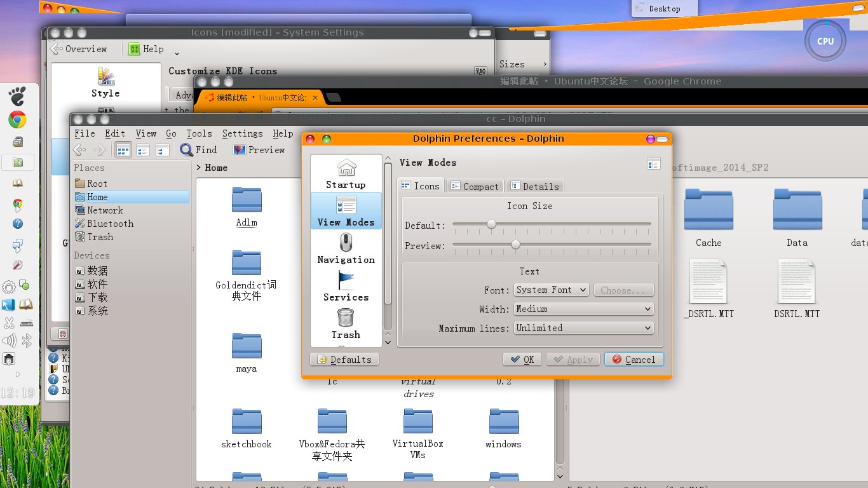Viewport: 868px width, 488px height.
Task: Open the Style category in System Settings
Action: click(105, 83)
